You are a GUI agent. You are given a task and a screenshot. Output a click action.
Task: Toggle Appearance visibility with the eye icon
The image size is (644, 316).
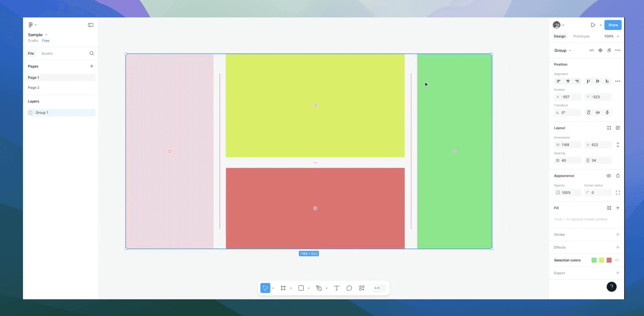[609, 176]
